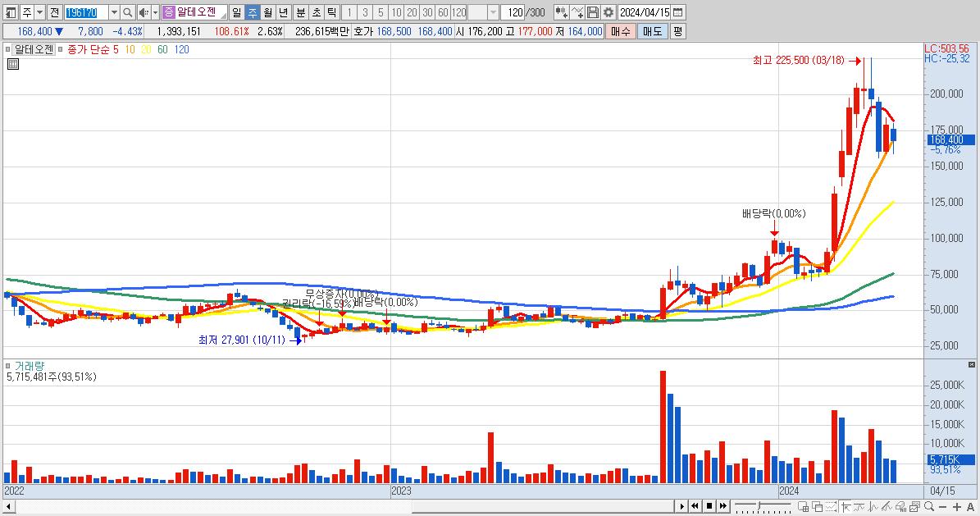Click the replay speed slider handle
This screenshot has height=516, width=980.
pyautogui.click(x=759, y=505)
